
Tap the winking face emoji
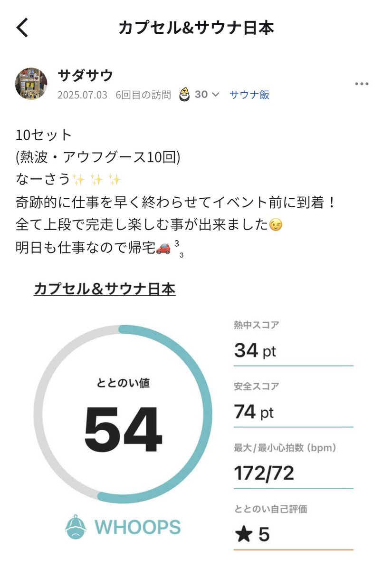coord(276,225)
